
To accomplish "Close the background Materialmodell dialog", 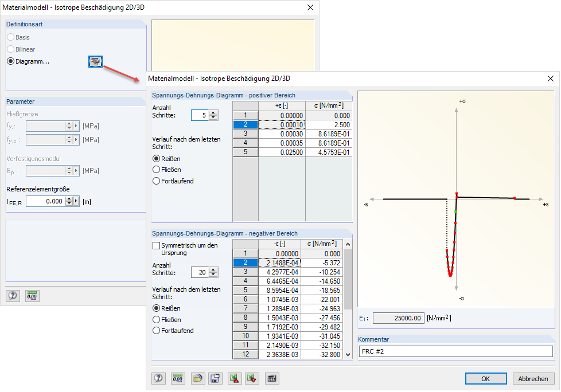I will tap(310, 7).
